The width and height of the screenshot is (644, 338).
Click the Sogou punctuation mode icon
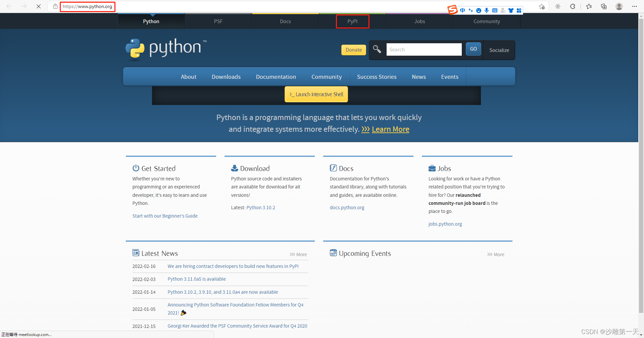point(470,10)
